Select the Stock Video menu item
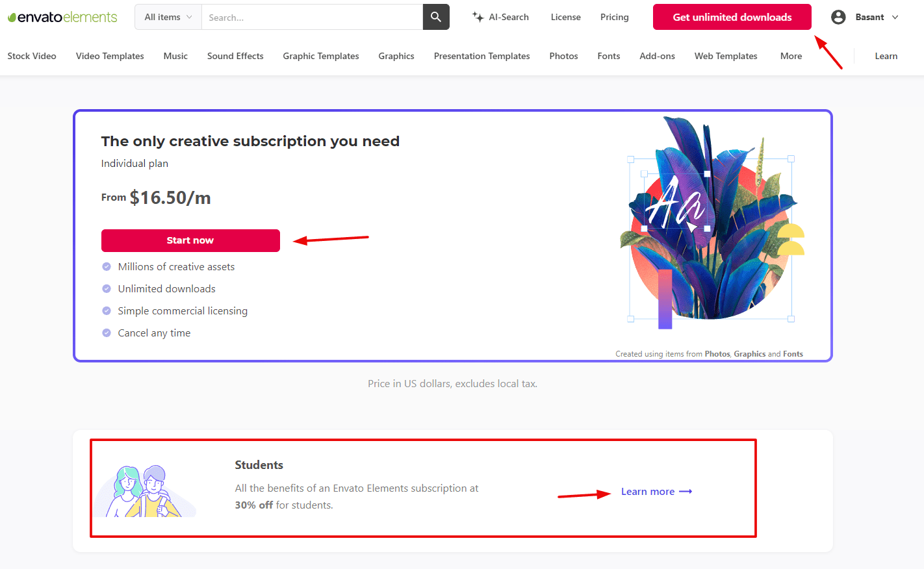Image resolution: width=924 pixels, height=569 pixels. (x=32, y=56)
